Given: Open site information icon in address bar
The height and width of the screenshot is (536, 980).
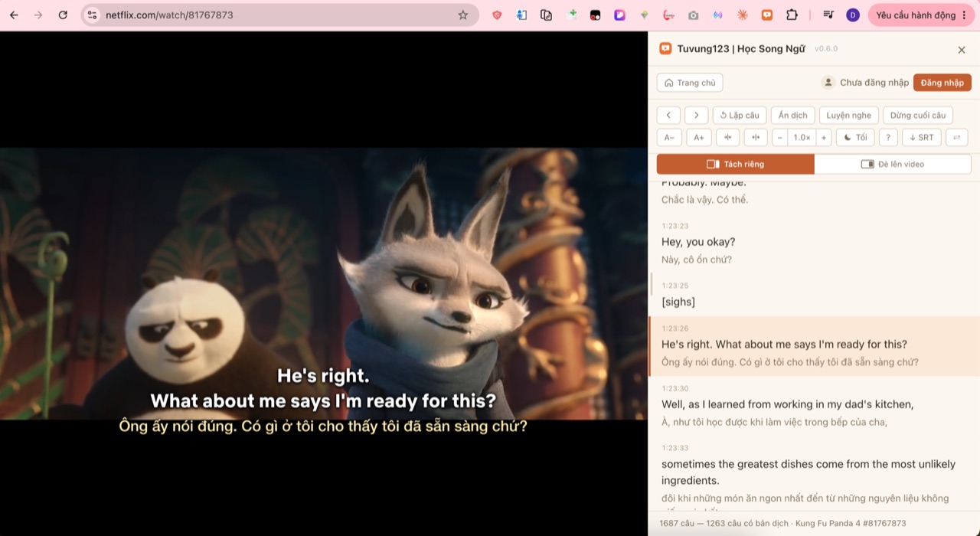Looking at the screenshot, I should pos(92,15).
